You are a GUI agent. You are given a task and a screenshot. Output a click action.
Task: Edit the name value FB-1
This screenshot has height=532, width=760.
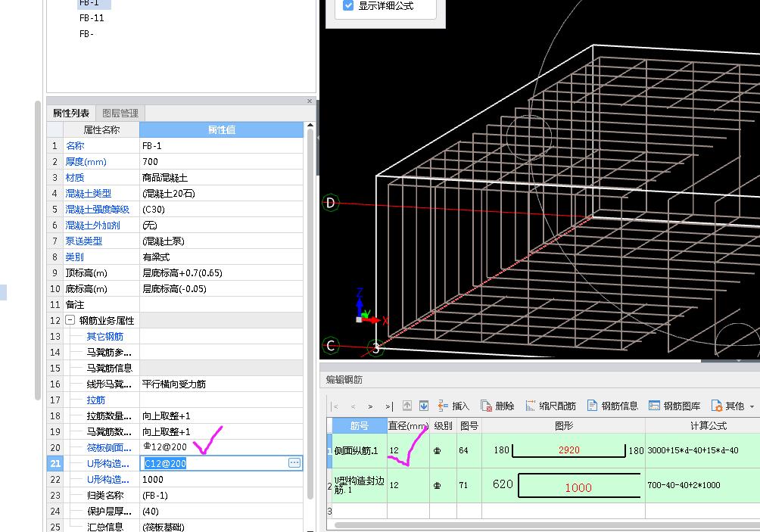[221, 145]
